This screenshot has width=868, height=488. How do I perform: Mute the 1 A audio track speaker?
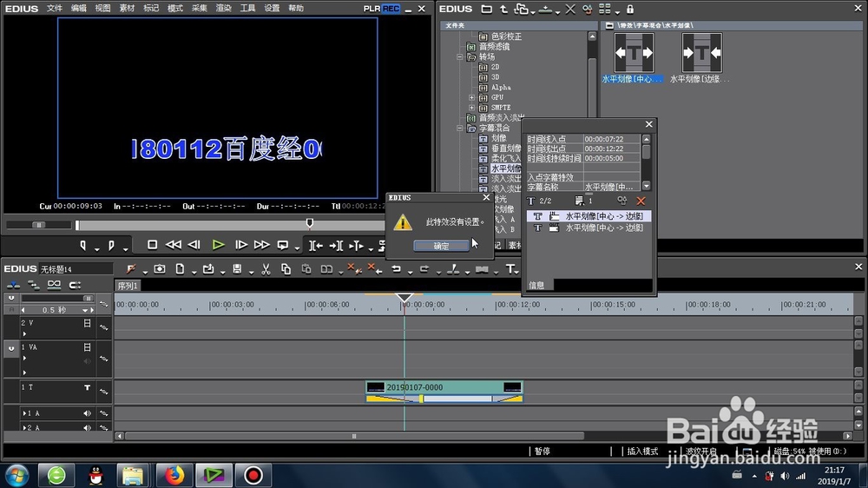pos(87,413)
